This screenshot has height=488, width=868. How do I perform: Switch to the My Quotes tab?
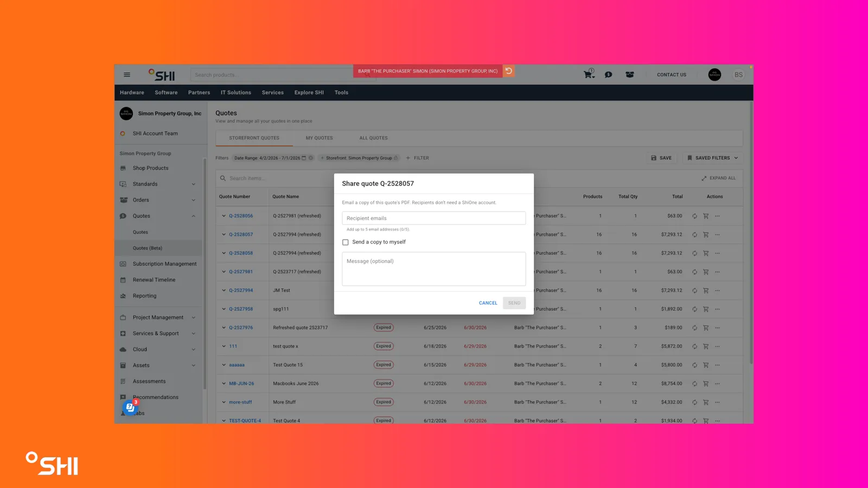pyautogui.click(x=319, y=138)
